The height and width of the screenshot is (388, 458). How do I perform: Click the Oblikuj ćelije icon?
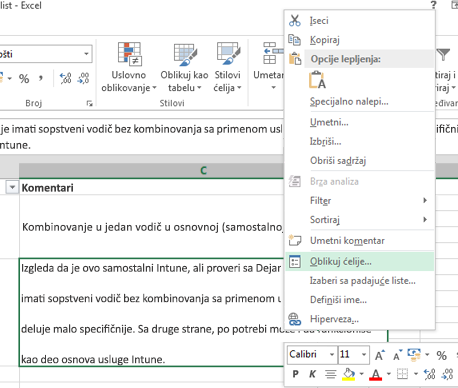(295, 262)
